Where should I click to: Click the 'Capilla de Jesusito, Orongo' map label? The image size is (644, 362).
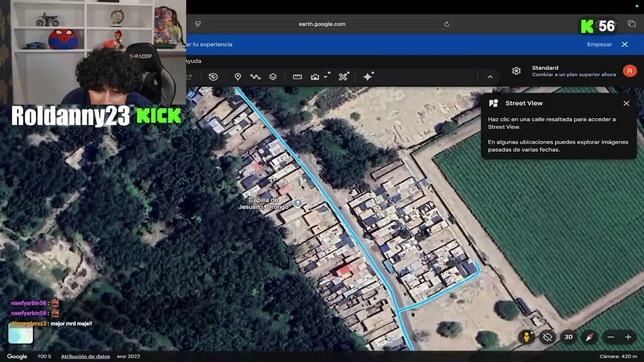tap(264, 203)
